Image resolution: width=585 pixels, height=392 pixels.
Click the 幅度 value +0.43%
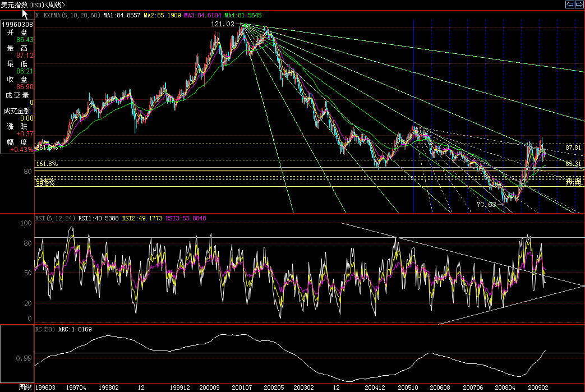[22, 150]
